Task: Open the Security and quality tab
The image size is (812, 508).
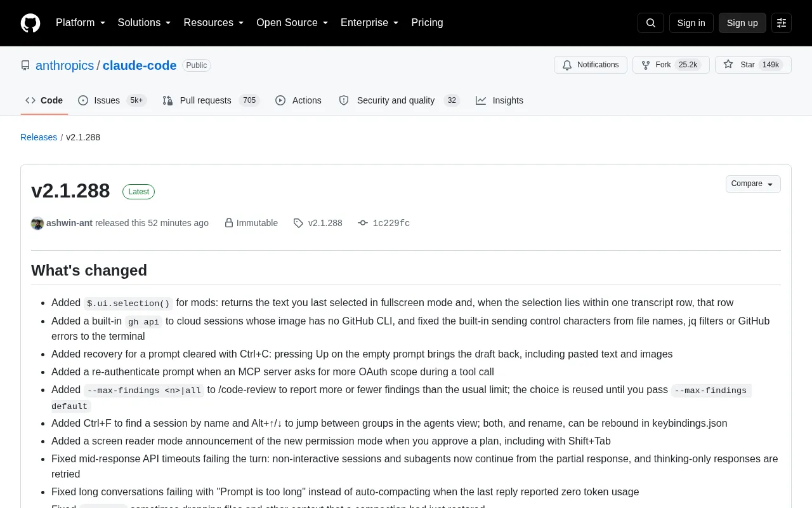Action: click(400, 100)
